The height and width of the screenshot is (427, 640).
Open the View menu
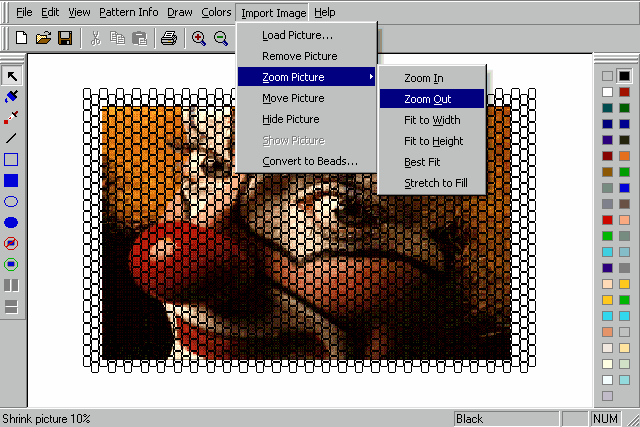[x=79, y=13]
